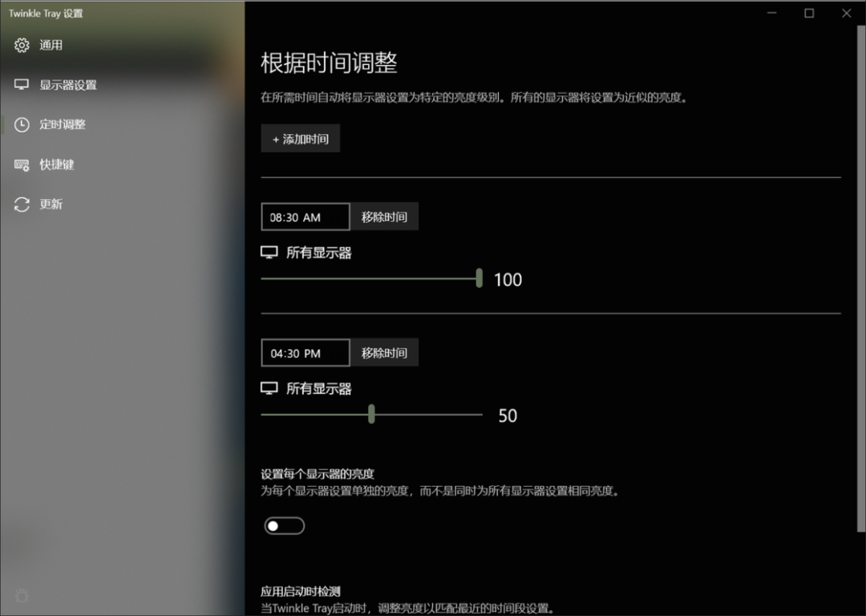Click the keyboard icon beside 快捷键
The height and width of the screenshot is (616, 866).
pos(22,164)
